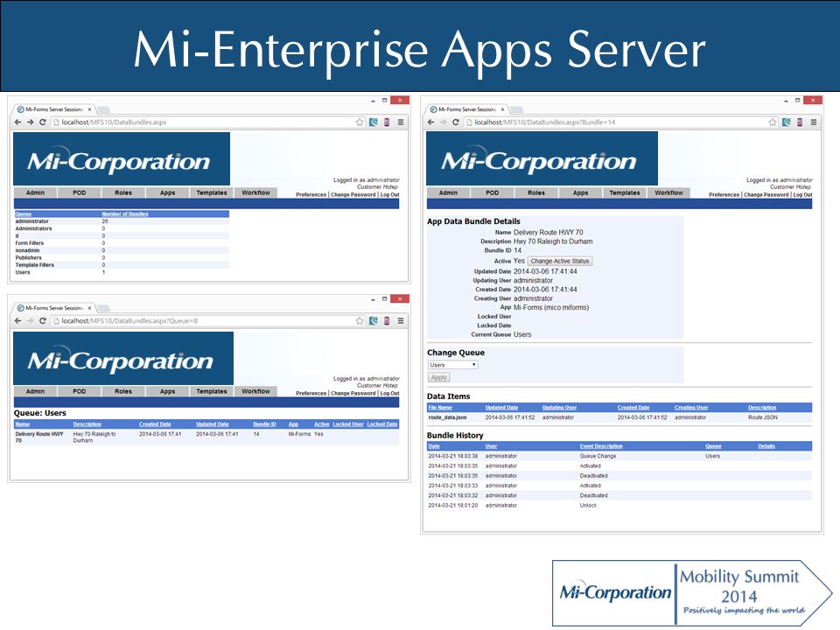Click teal extension icon in Bundle=14 window

[x=787, y=122]
